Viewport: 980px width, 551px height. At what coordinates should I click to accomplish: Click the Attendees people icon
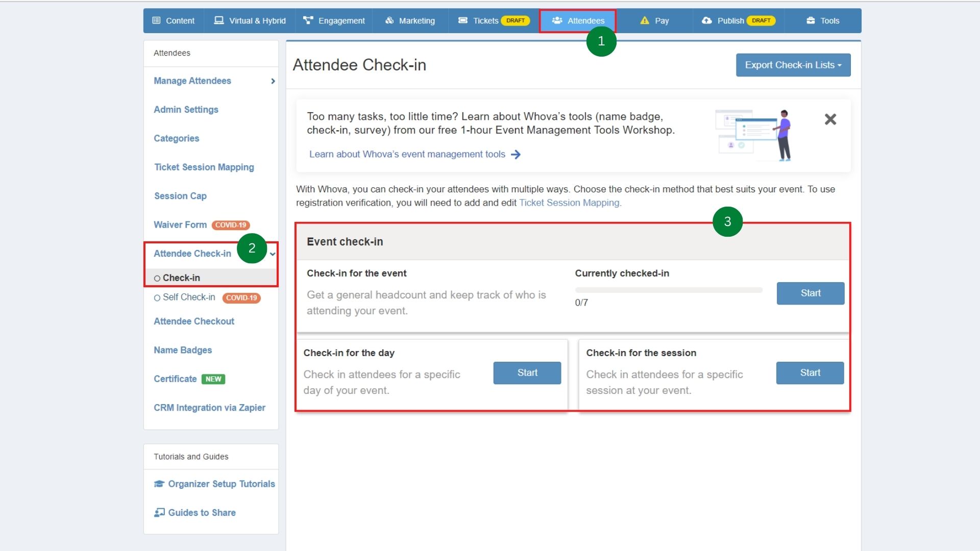(556, 20)
